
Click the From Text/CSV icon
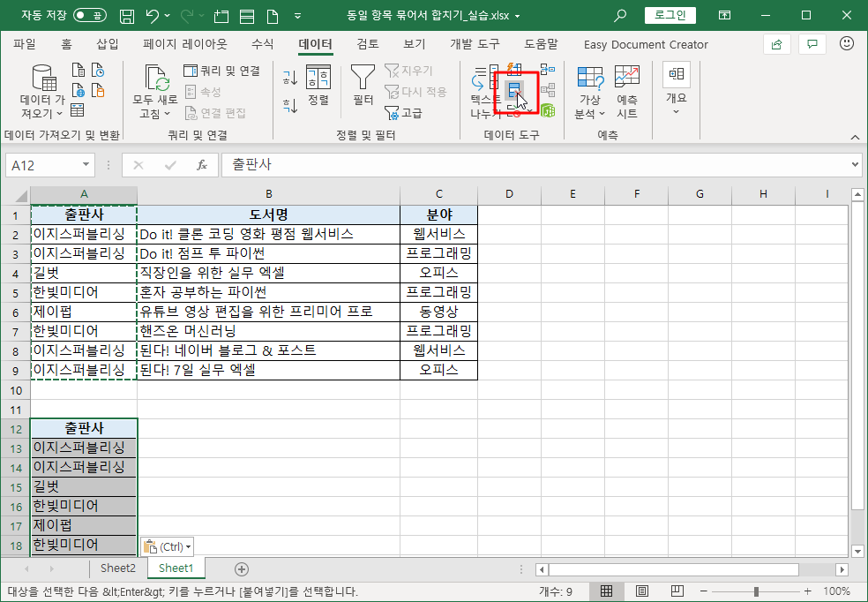[79, 70]
